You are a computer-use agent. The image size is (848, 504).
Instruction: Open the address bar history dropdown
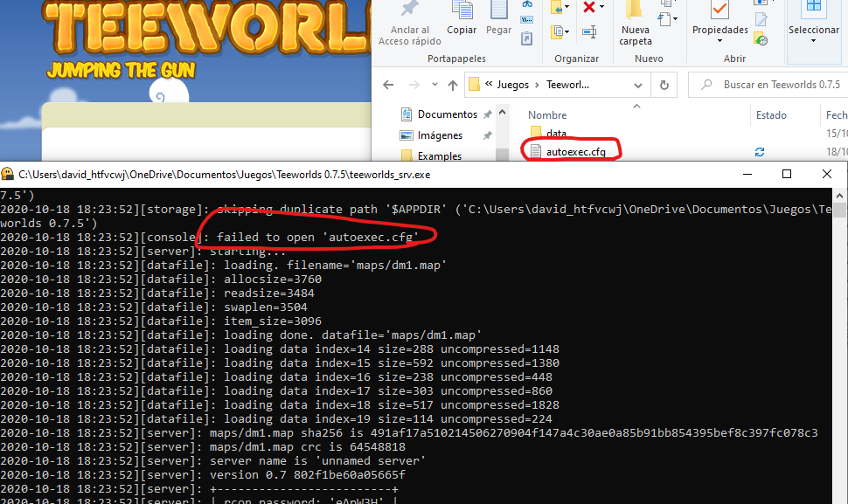638,85
